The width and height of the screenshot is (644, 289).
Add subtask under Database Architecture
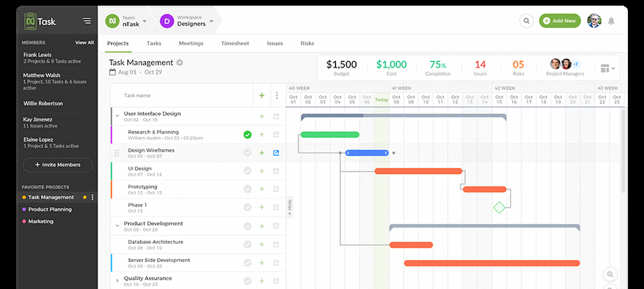(x=262, y=245)
